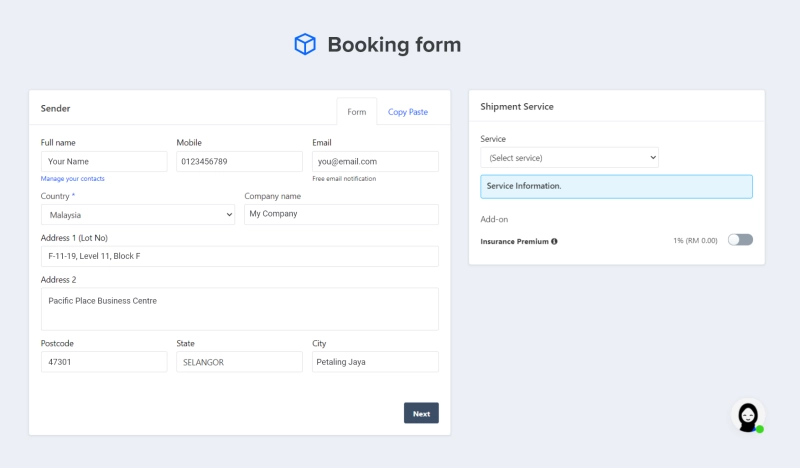Click the Next button
This screenshot has width=800, height=468.
[421, 413]
